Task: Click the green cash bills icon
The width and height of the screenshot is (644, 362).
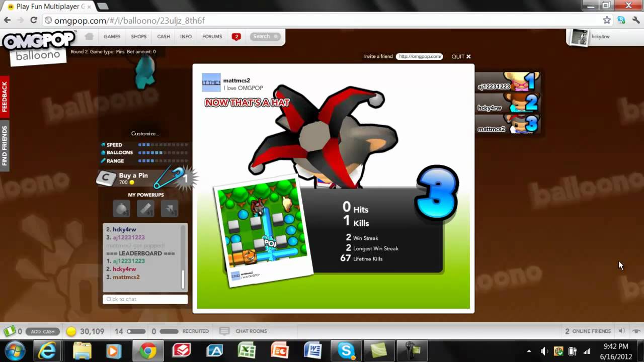Action: coord(9,331)
